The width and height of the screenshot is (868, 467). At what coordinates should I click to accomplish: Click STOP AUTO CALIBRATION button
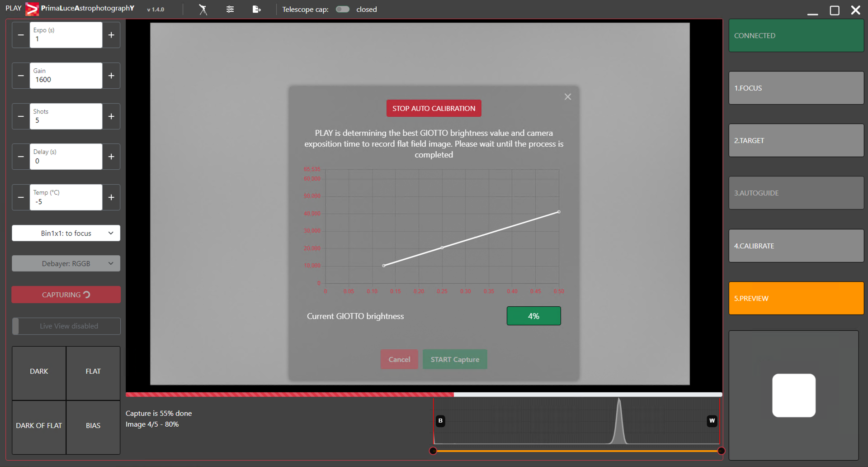(x=434, y=108)
